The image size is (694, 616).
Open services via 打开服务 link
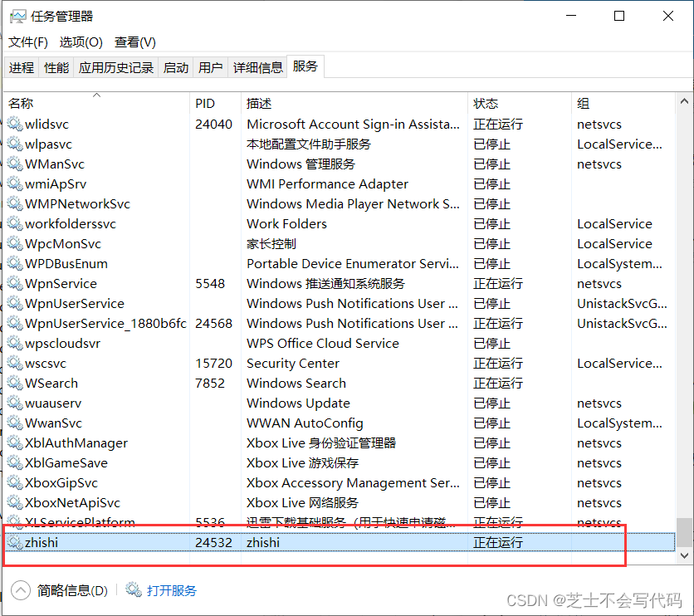(172, 590)
